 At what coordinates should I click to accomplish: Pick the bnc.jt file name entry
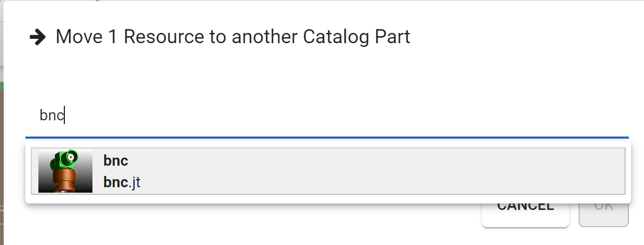(122, 182)
